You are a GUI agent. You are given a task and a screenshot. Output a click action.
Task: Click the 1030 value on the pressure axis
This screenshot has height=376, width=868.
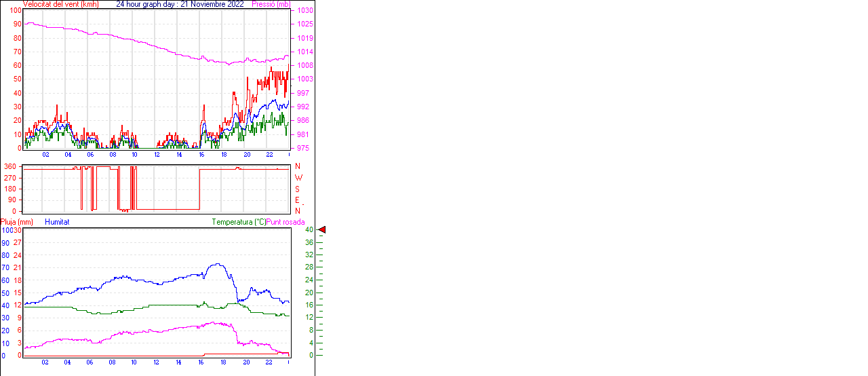(304, 11)
